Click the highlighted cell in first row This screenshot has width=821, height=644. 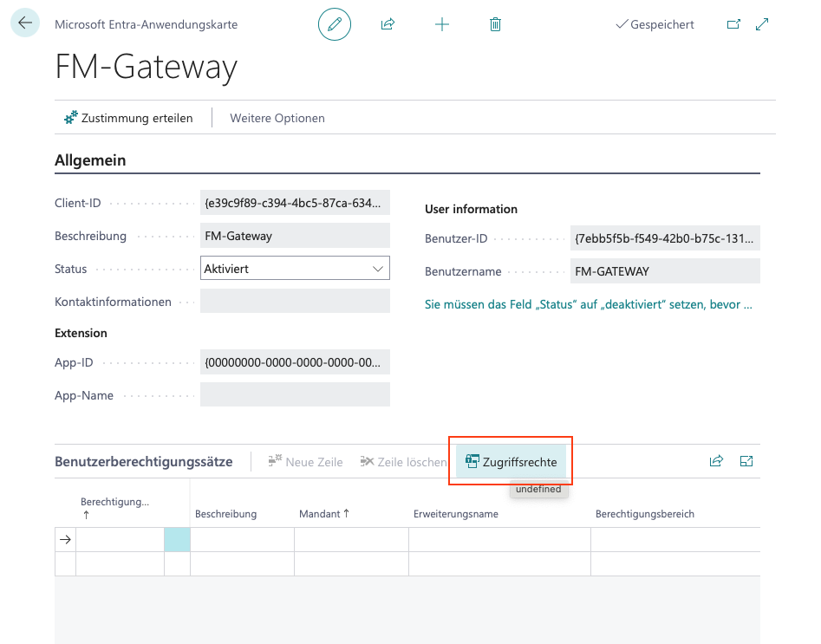pos(177,539)
